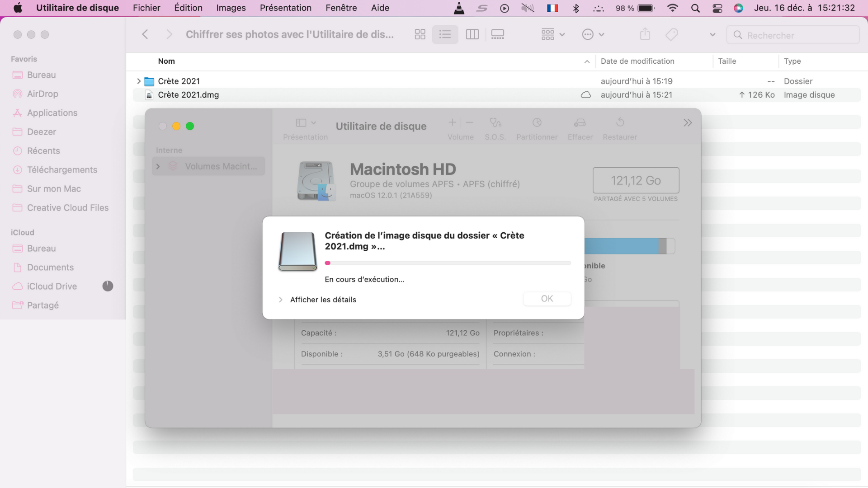
Task: Switch Finder to gallery view
Action: point(497,34)
